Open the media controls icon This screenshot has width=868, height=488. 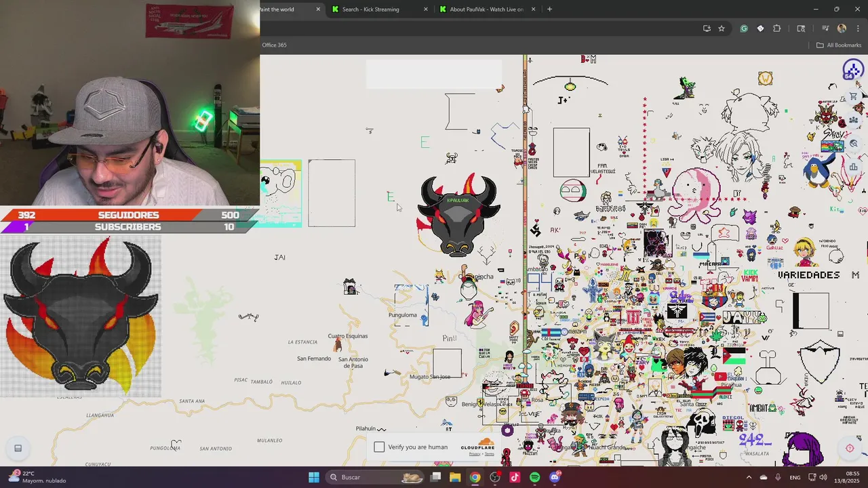[825, 28]
